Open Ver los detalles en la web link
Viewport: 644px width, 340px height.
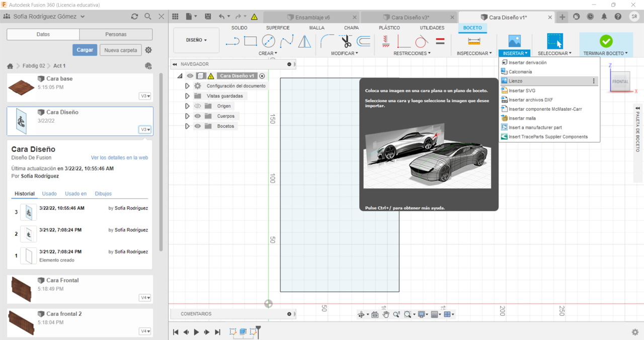(119, 157)
